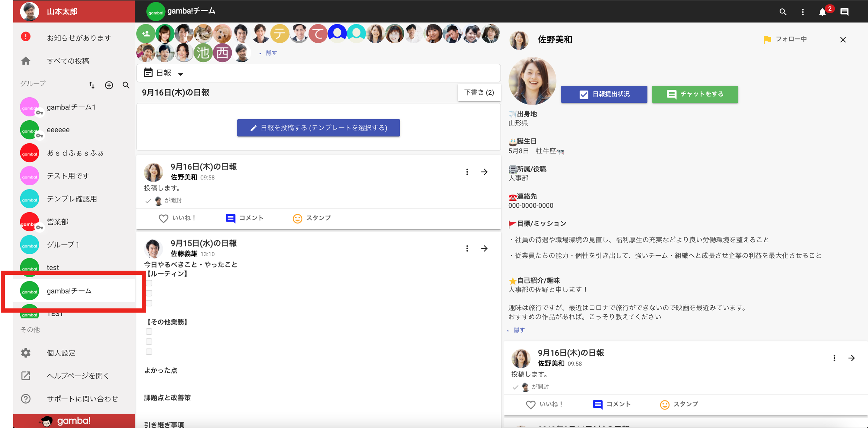The image size is (868, 428).
Task: Click the add member icon in avatar row
Action: click(146, 34)
